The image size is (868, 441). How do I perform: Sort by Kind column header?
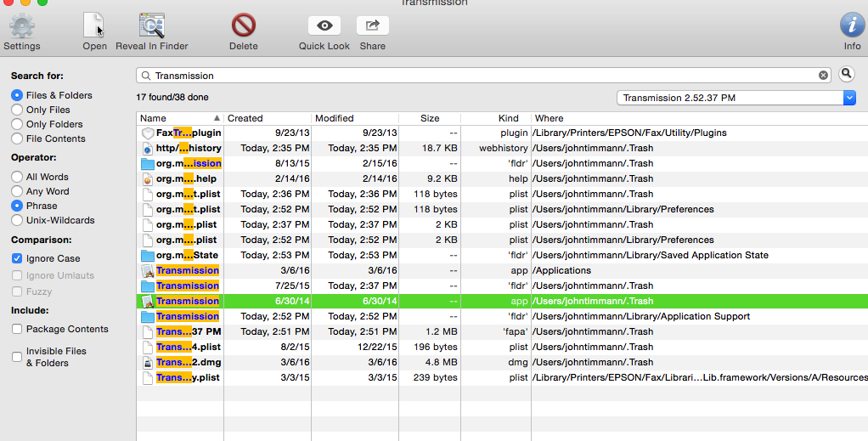pyautogui.click(x=496, y=118)
